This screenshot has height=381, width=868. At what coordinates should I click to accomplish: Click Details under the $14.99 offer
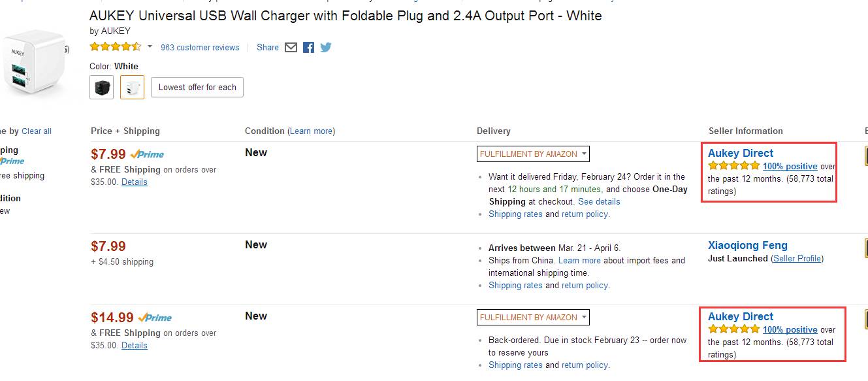(x=134, y=346)
